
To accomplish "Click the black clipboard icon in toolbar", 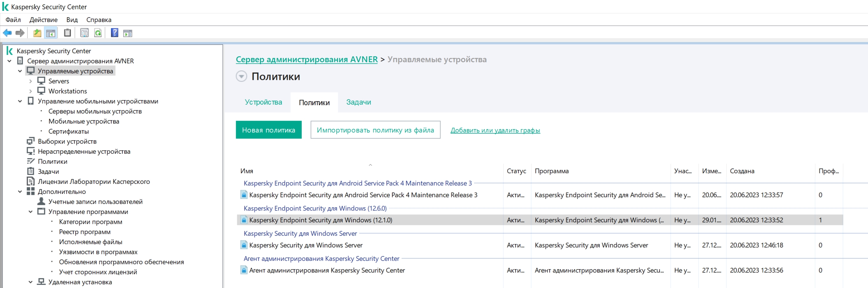I will tap(67, 33).
